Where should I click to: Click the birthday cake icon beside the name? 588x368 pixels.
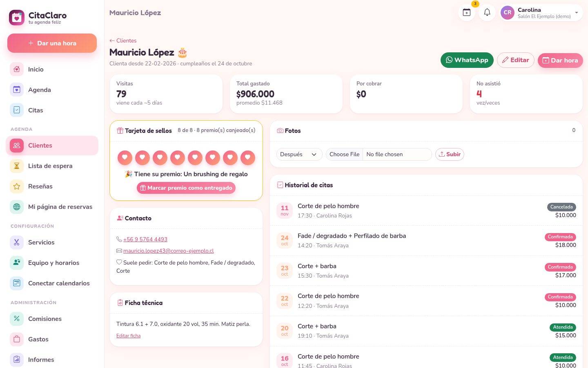(x=183, y=52)
